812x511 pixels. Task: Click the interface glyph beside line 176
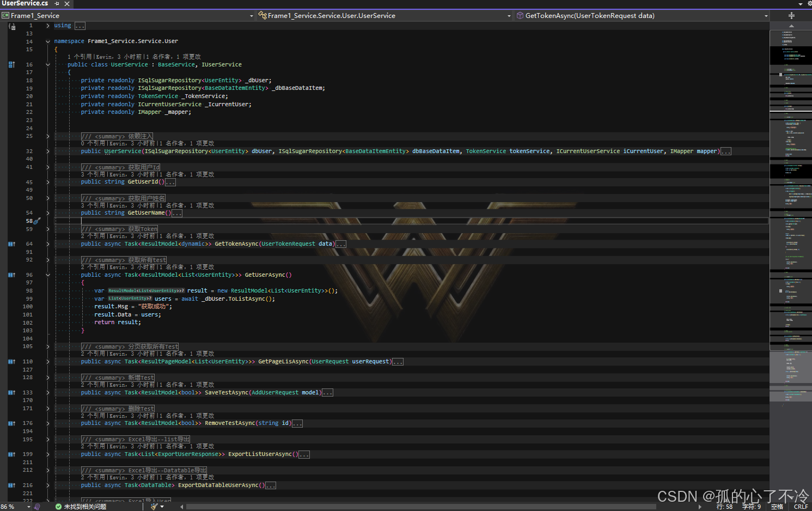[x=11, y=423]
